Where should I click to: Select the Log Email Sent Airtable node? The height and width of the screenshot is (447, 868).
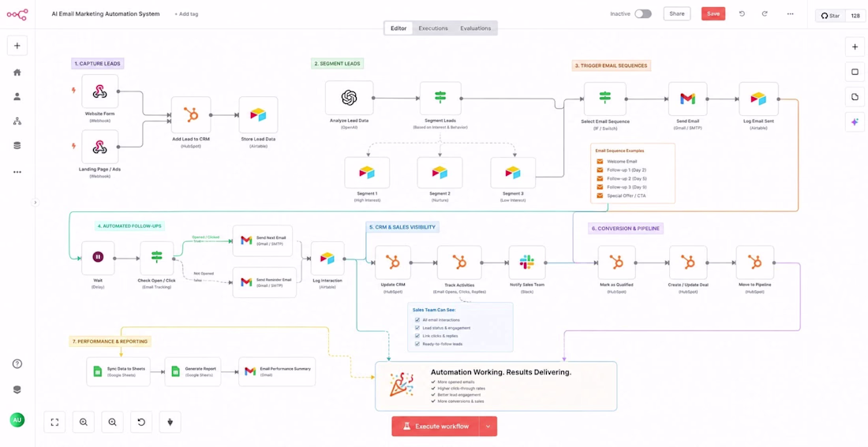click(x=758, y=99)
